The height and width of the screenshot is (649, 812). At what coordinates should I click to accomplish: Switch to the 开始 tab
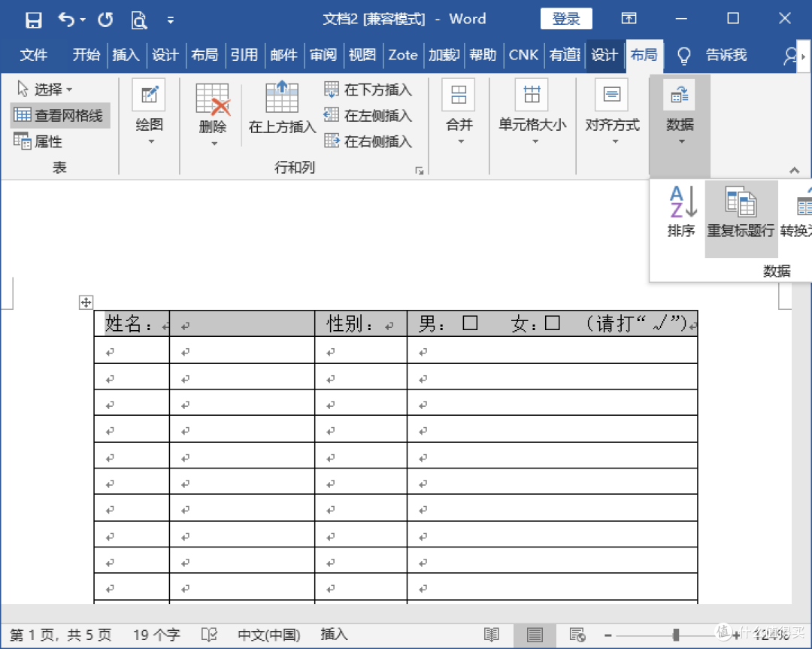click(x=86, y=55)
